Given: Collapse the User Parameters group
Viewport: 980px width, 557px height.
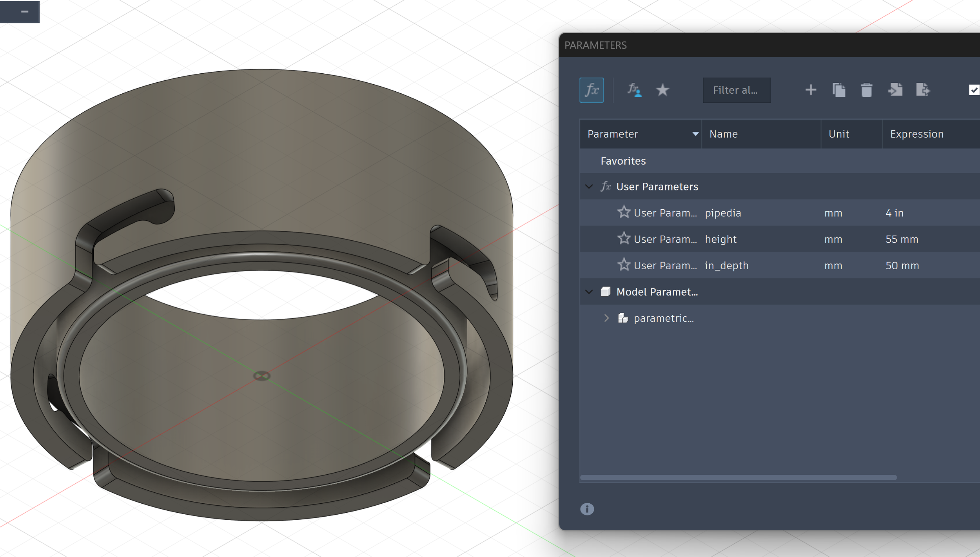Looking at the screenshot, I should point(589,187).
